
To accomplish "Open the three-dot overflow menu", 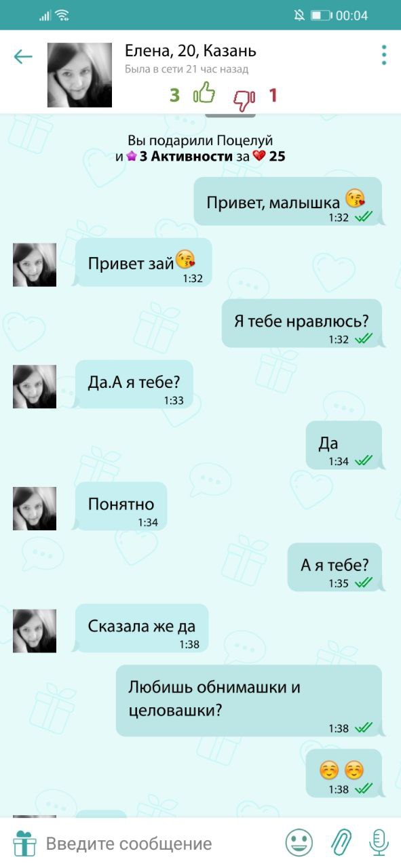I will point(384,55).
